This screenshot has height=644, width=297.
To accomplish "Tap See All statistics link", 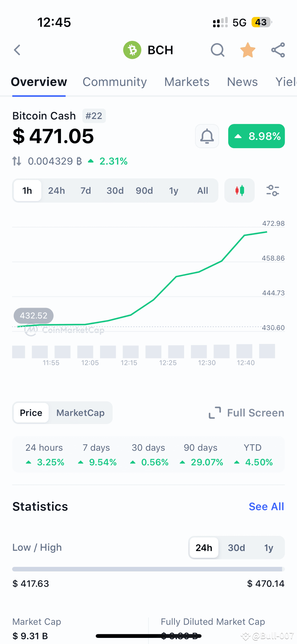I will [x=266, y=506].
